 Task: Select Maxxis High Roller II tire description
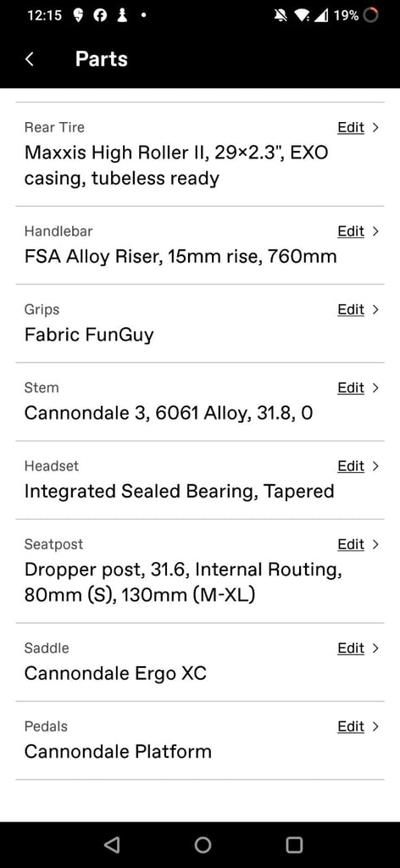176,165
